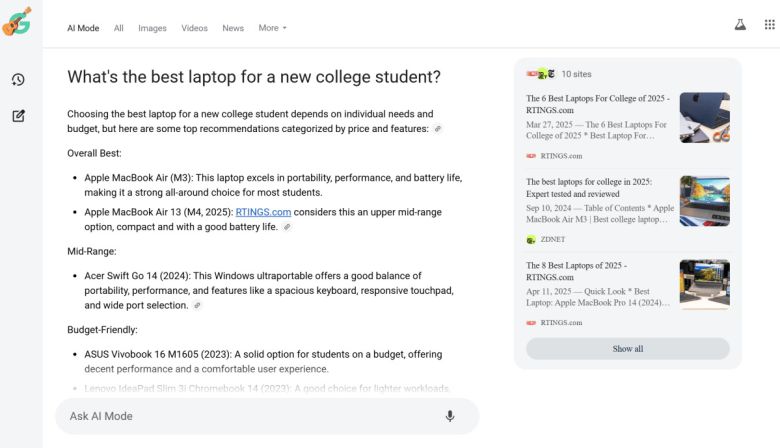Click source link icon after Acer Swift Go text

[197, 305]
